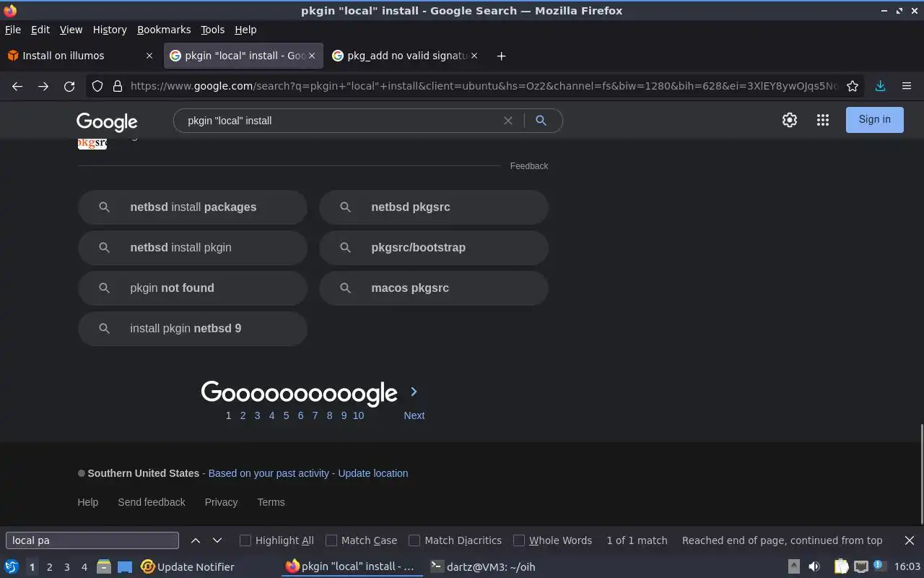Search related: netbsd install pkgin

click(193, 248)
